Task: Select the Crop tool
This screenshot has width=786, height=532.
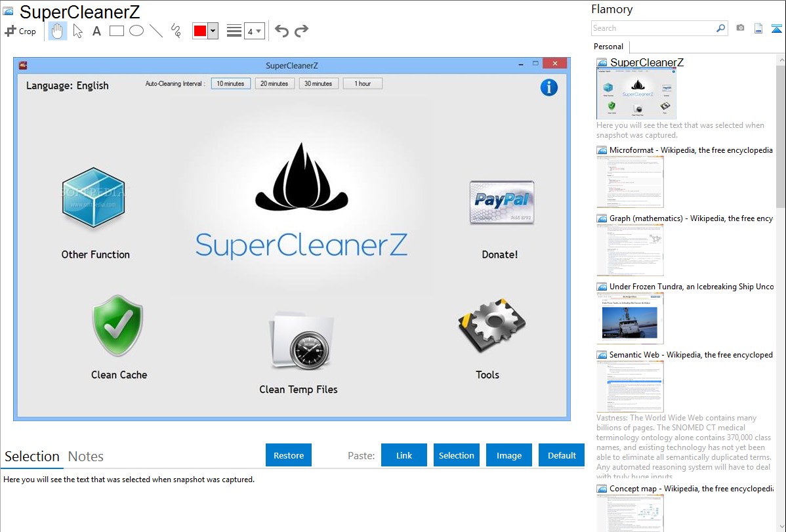Action: [20, 31]
